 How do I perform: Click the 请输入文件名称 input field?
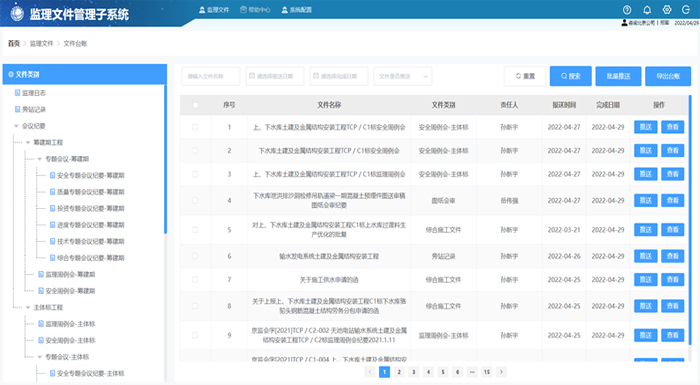211,76
